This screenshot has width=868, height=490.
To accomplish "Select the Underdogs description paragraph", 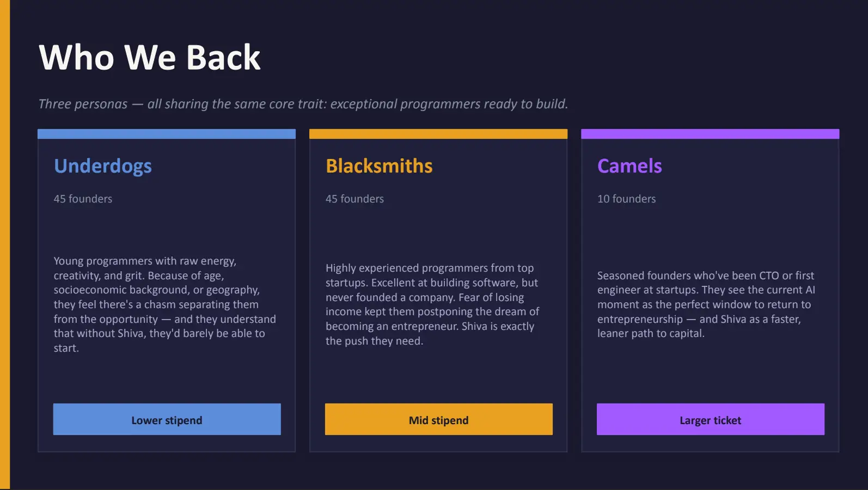I will click(x=164, y=304).
